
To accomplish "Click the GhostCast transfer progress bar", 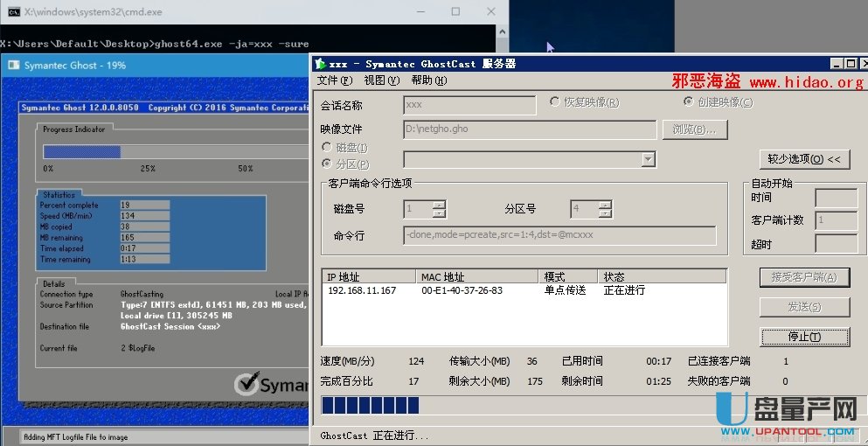I will 371,405.
